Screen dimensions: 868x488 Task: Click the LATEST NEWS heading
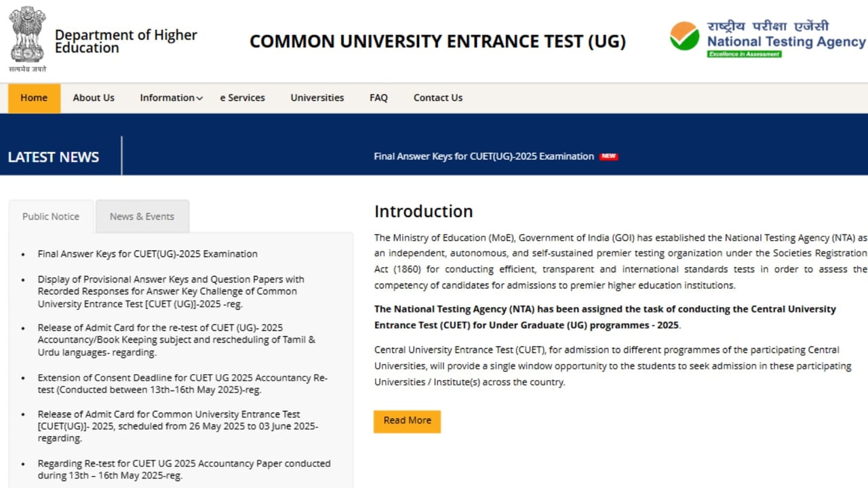(54, 157)
